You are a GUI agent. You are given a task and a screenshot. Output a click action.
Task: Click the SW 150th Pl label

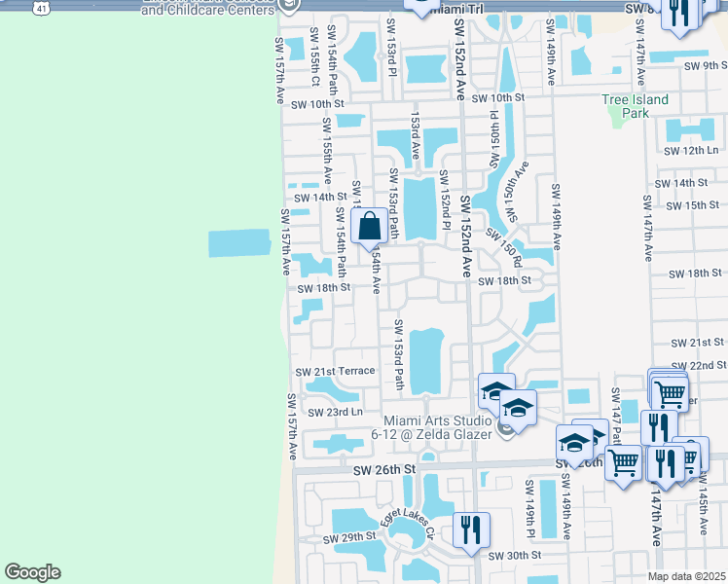click(x=494, y=139)
